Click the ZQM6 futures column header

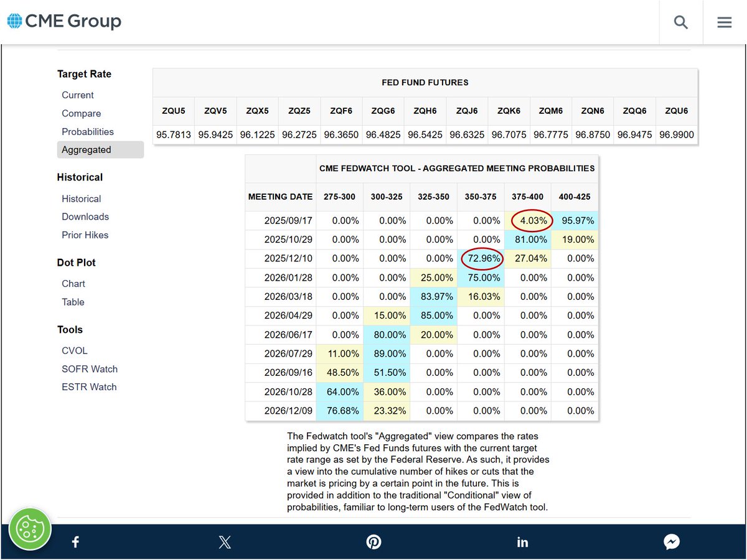click(550, 111)
